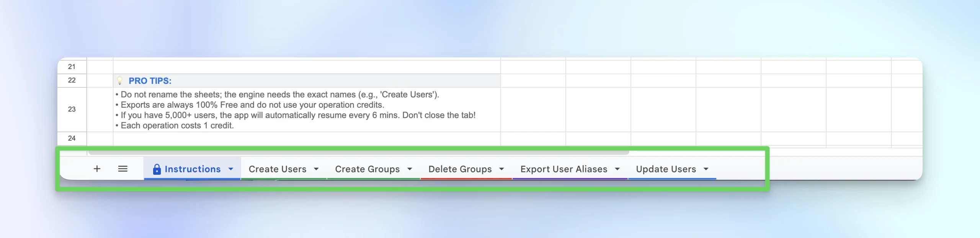Open the all sheets list icon
The height and width of the screenshot is (238, 980).
click(x=122, y=169)
